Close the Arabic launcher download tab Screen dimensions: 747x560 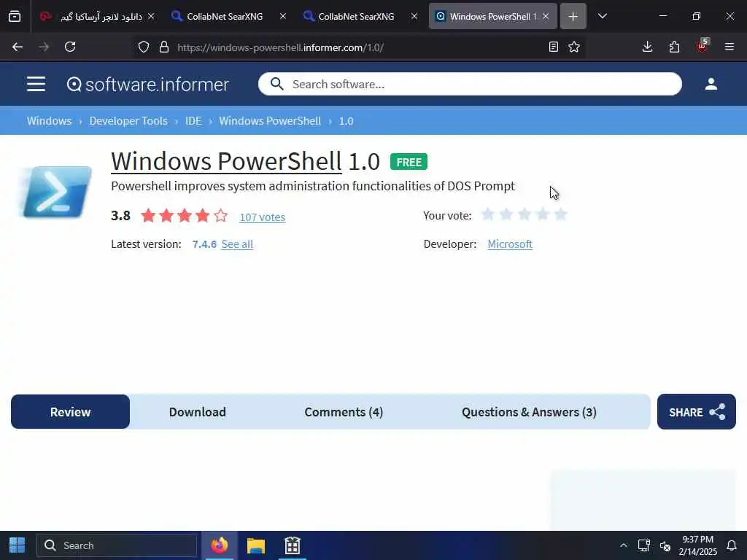coord(151,17)
